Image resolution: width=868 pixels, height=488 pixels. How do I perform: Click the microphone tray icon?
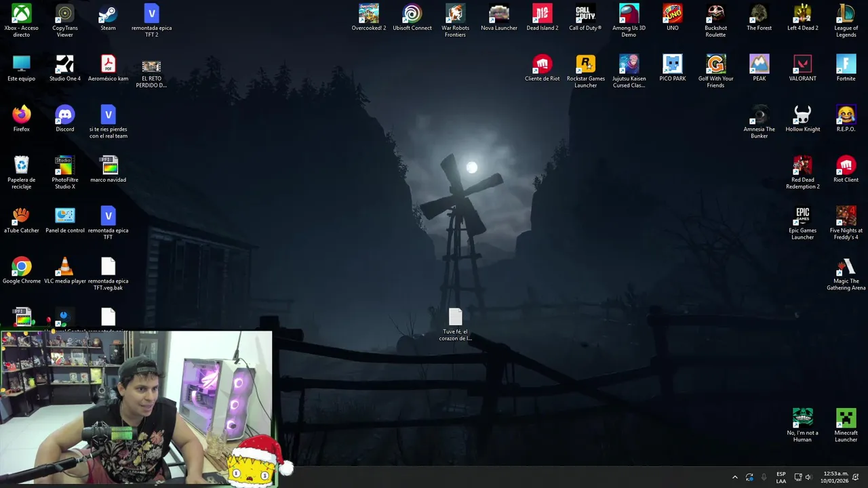pos(764,477)
